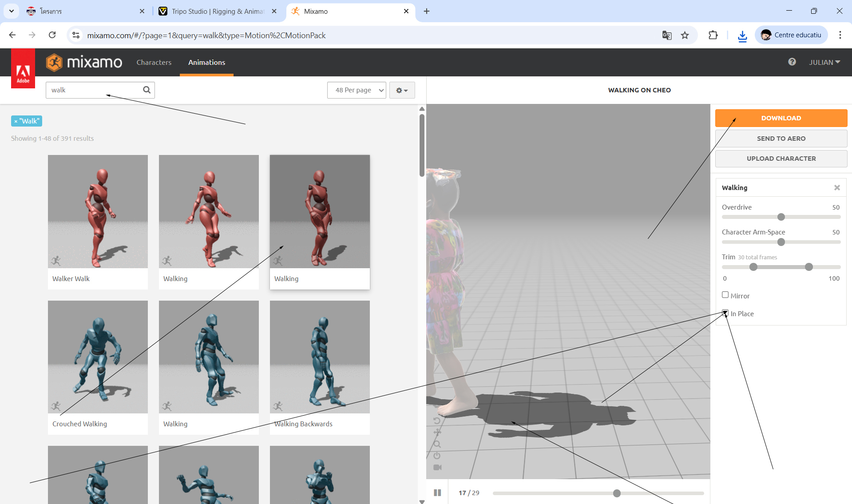
Task: Expand the gear settings dropdown
Action: click(402, 90)
